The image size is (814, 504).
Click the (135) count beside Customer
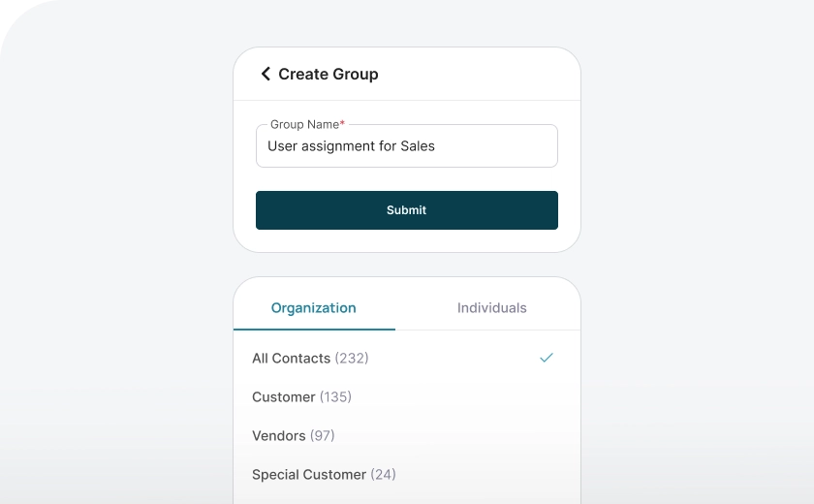click(335, 397)
